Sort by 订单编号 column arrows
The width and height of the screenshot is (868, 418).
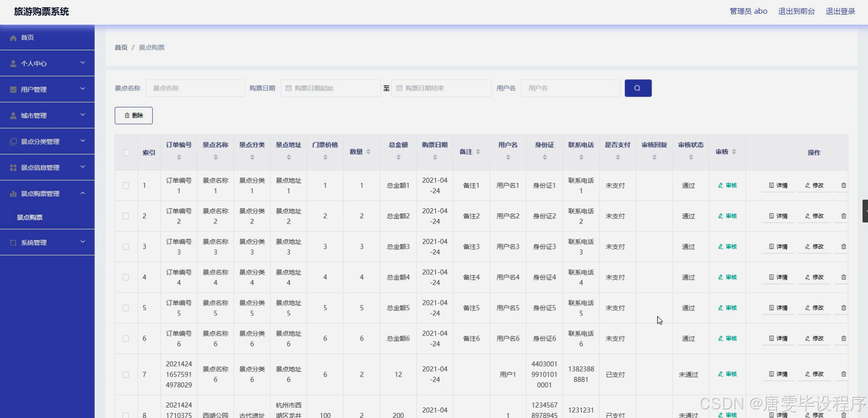pyautogui.click(x=179, y=157)
